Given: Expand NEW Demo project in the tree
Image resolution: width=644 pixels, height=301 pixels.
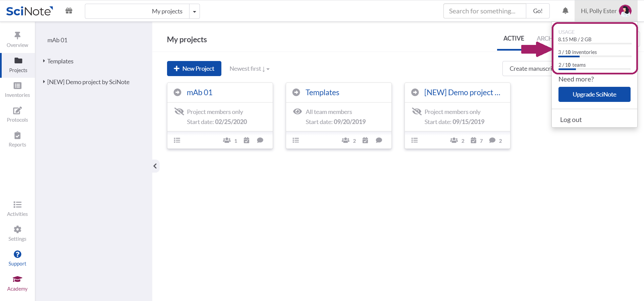Looking at the screenshot, I should click(44, 82).
